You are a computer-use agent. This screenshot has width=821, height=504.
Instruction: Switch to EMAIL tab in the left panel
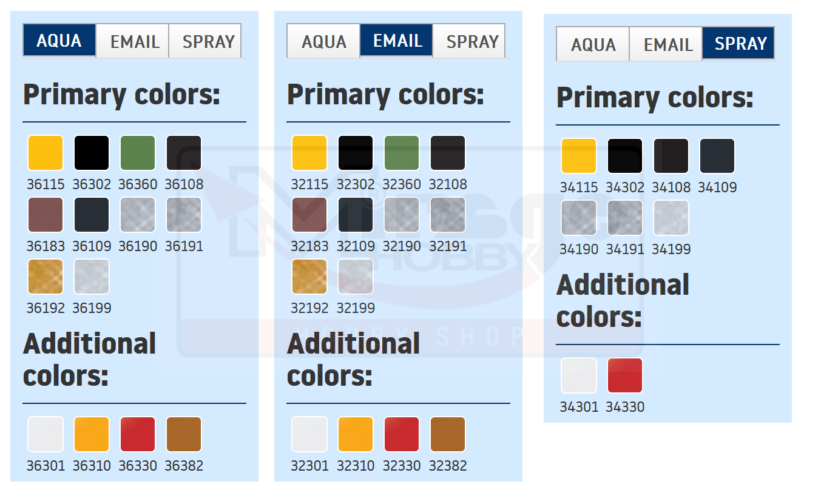coord(134,42)
